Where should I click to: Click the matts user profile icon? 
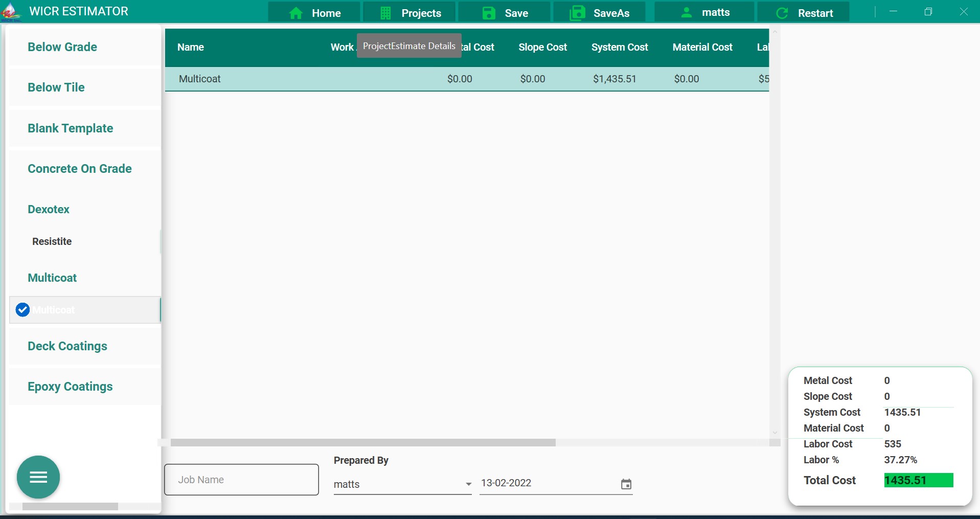(x=687, y=12)
